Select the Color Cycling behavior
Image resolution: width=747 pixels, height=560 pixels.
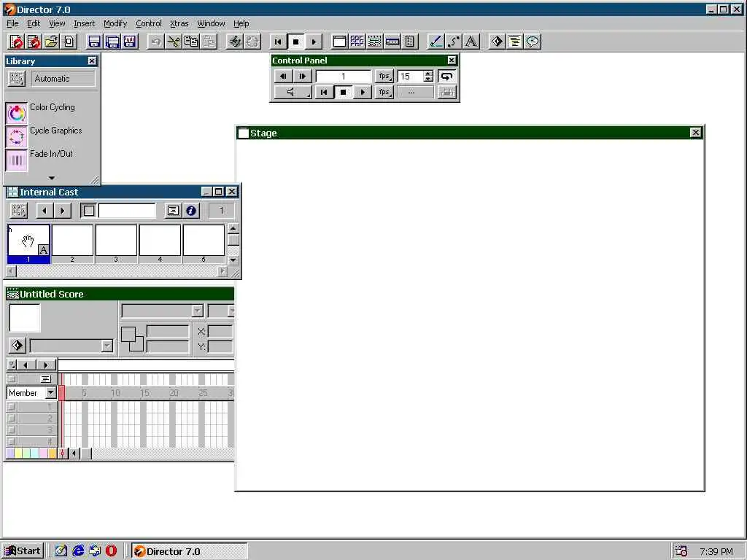16,113
